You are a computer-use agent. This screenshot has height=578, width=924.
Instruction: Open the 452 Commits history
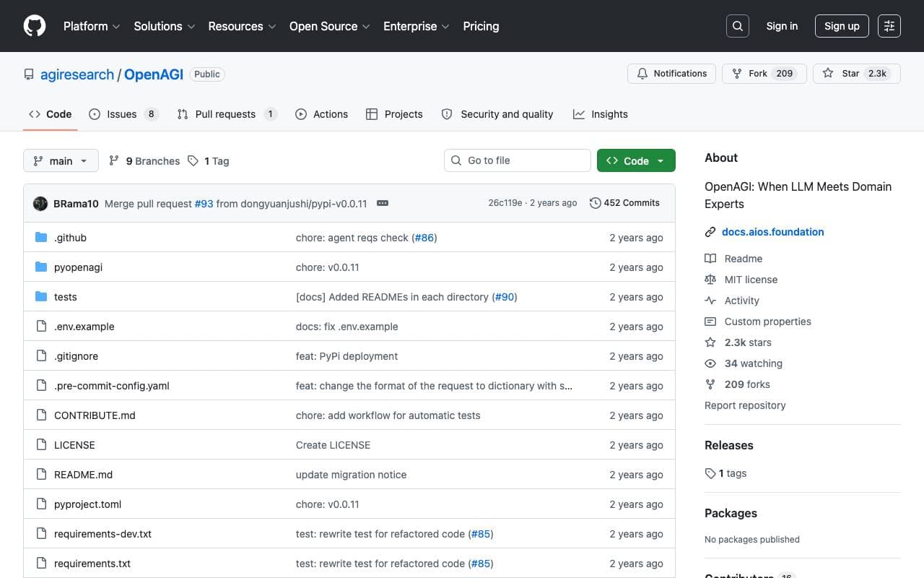coord(625,203)
